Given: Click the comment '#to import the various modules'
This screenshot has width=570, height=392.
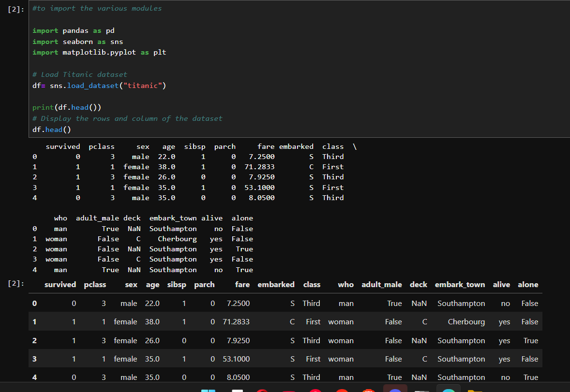Looking at the screenshot, I should [97, 8].
